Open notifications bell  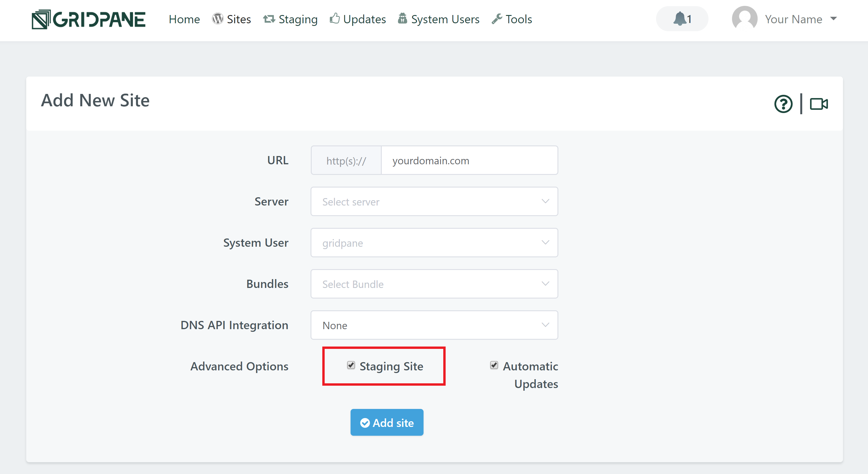pos(682,19)
